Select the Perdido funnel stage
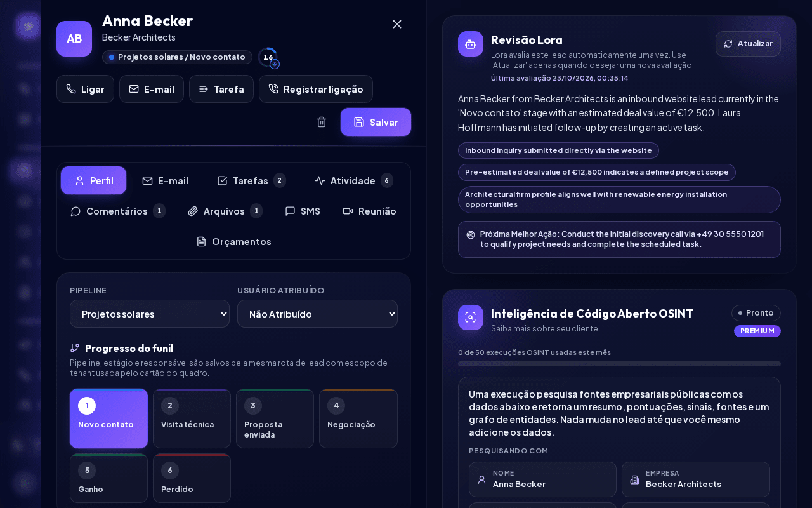The width and height of the screenshot is (812, 508). 192,478
